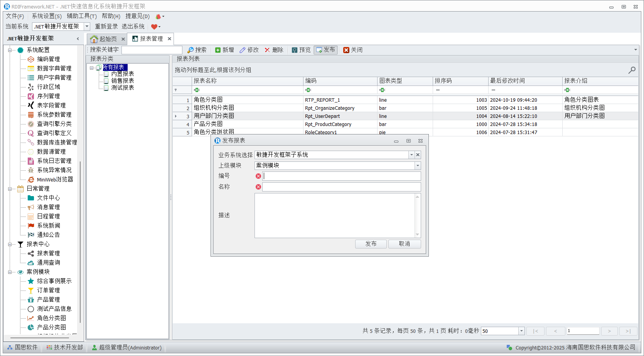This screenshot has height=356, width=644.
Task: Open 编码管理 in the sidebar
Action: pyautogui.click(x=48, y=59)
